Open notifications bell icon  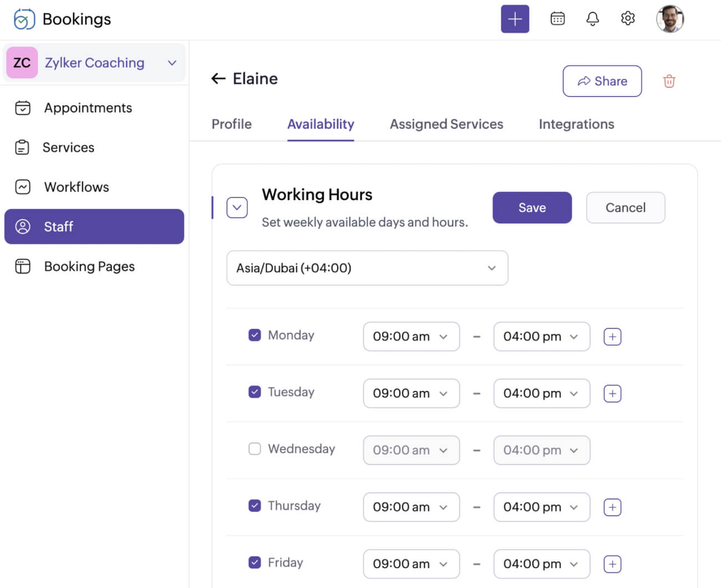(592, 19)
